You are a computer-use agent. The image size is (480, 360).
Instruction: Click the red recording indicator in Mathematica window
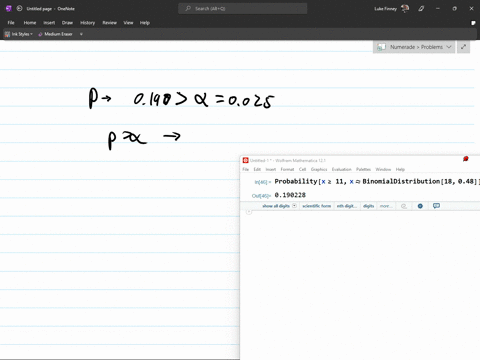coord(466,159)
